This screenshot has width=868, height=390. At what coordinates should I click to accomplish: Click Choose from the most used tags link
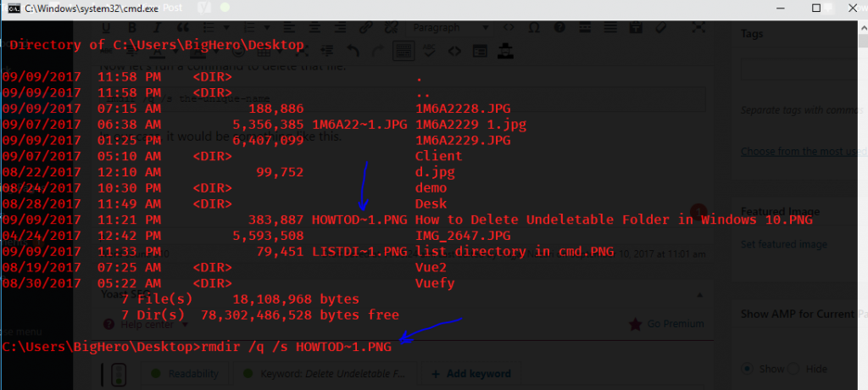coord(803,152)
